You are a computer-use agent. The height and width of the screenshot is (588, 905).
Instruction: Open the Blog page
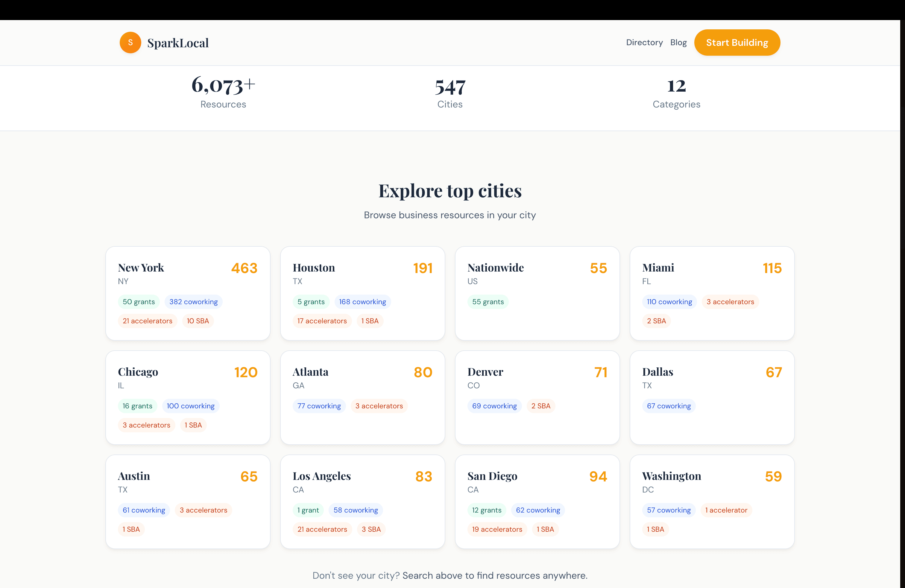[x=678, y=42]
